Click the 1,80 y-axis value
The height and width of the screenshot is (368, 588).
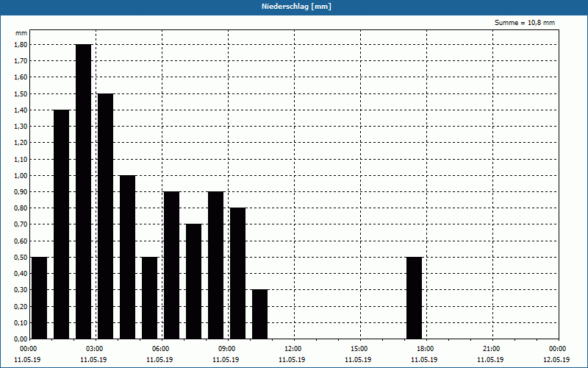click(21, 44)
